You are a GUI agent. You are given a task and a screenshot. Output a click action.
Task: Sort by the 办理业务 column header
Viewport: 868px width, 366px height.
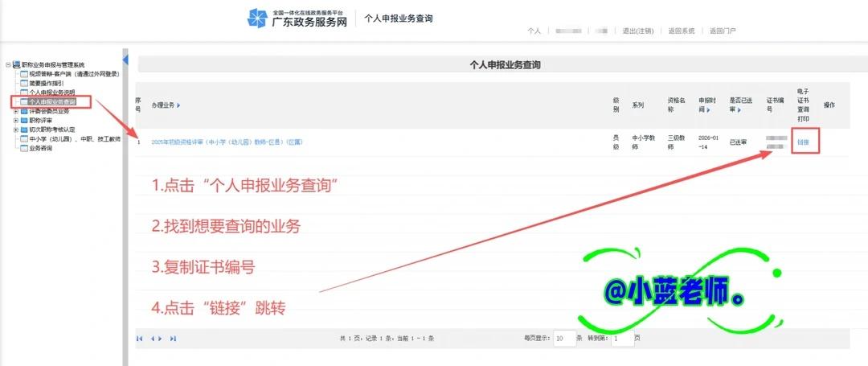tap(166, 105)
